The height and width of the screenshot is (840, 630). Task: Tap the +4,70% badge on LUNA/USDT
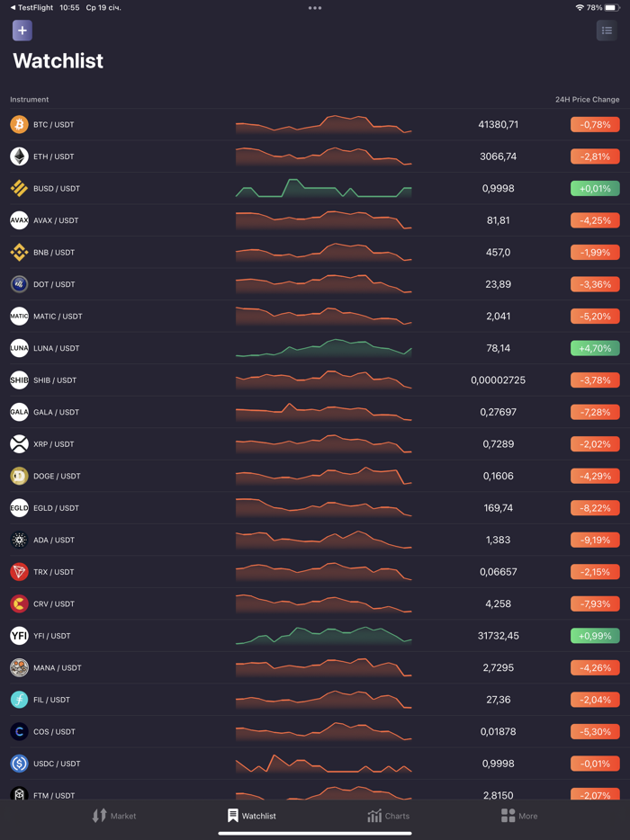tap(594, 348)
